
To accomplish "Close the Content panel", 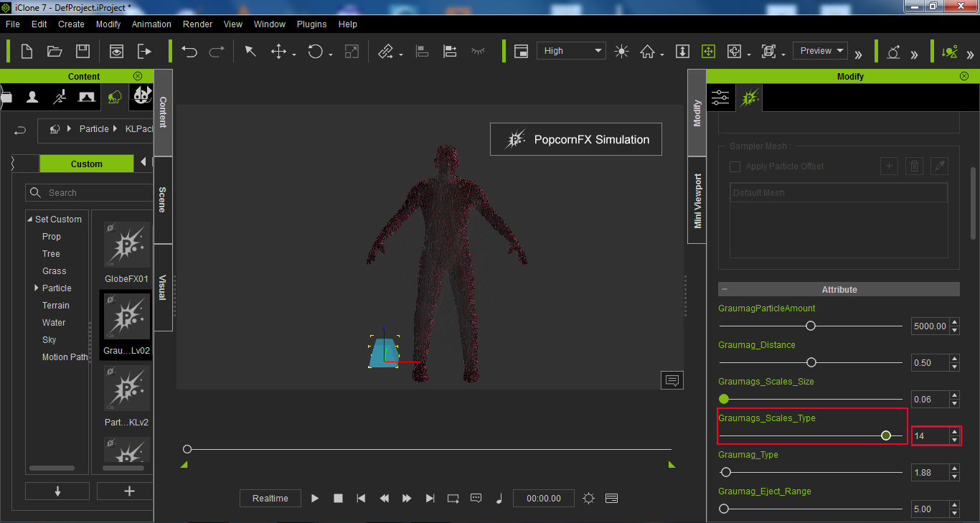I will click(138, 76).
